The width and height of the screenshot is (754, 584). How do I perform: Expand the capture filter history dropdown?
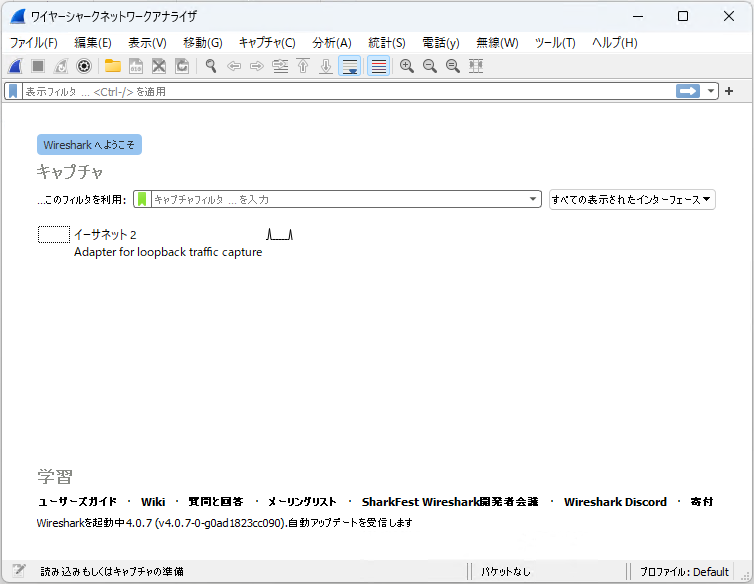click(x=533, y=199)
